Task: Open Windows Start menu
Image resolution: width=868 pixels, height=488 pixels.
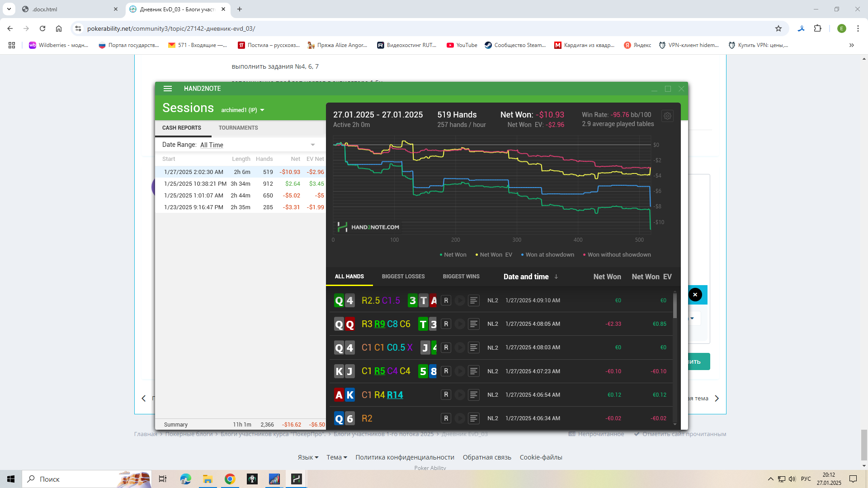Action: pyautogui.click(x=11, y=479)
